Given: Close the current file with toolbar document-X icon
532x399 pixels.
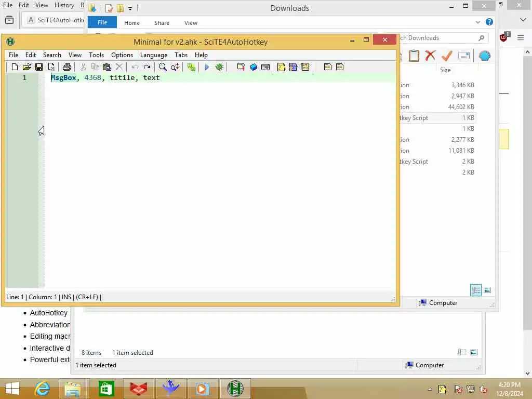Looking at the screenshot, I should point(51,67).
